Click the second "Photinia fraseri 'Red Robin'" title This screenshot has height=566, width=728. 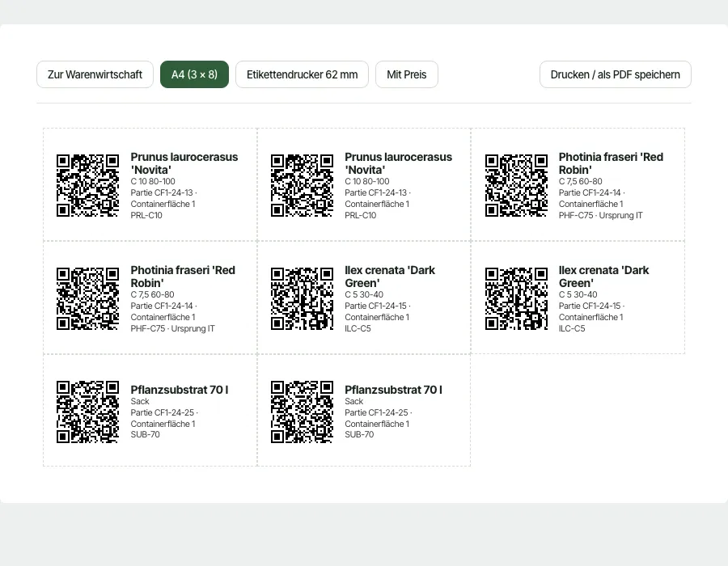coord(183,277)
